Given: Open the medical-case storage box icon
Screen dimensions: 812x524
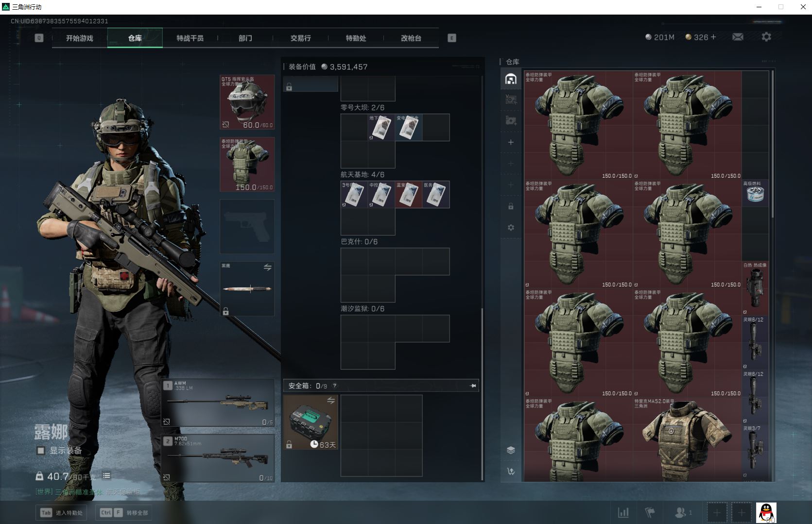Looking at the screenshot, I should (x=511, y=120).
